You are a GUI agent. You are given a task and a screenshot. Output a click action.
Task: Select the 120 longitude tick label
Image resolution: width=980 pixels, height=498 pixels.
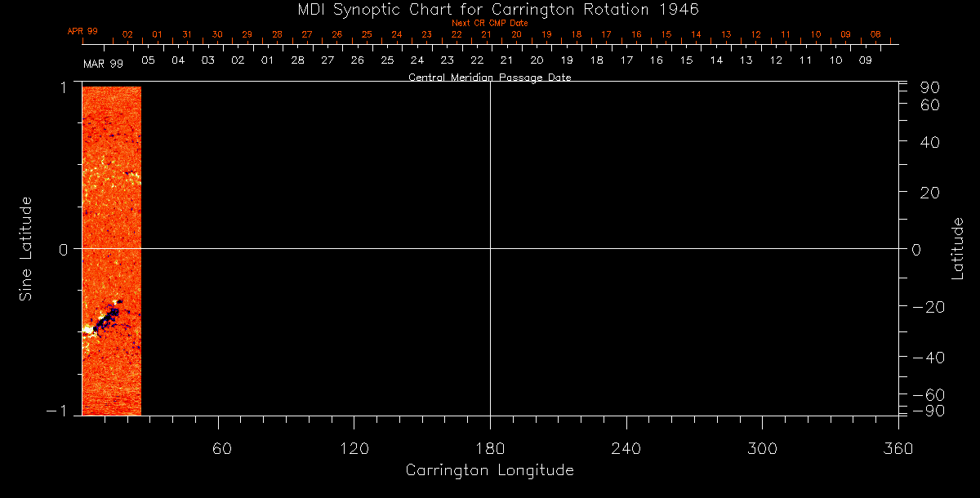pos(354,448)
